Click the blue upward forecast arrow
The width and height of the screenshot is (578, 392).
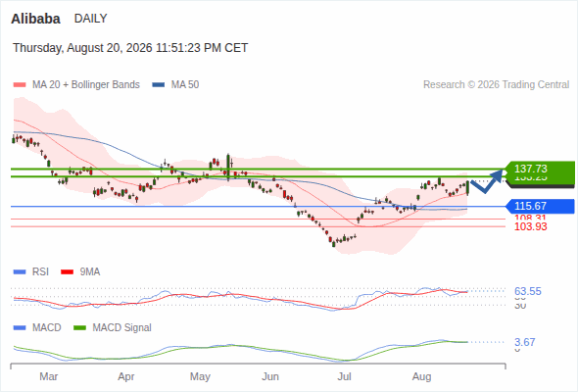[487, 181]
